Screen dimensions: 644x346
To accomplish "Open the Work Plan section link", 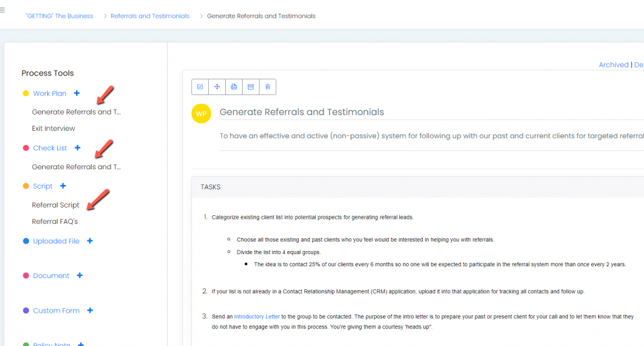I will click(x=50, y=93).
